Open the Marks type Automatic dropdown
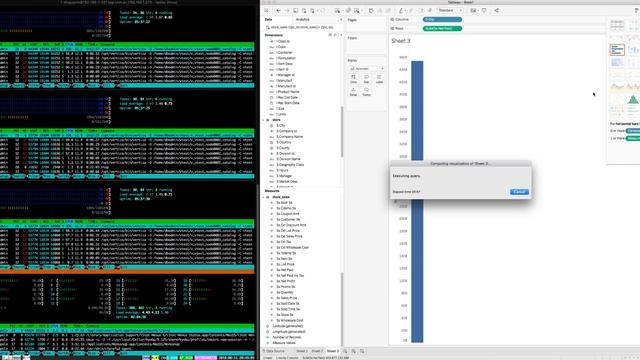This screenshot has height=360, width=640. coord(367,69)
